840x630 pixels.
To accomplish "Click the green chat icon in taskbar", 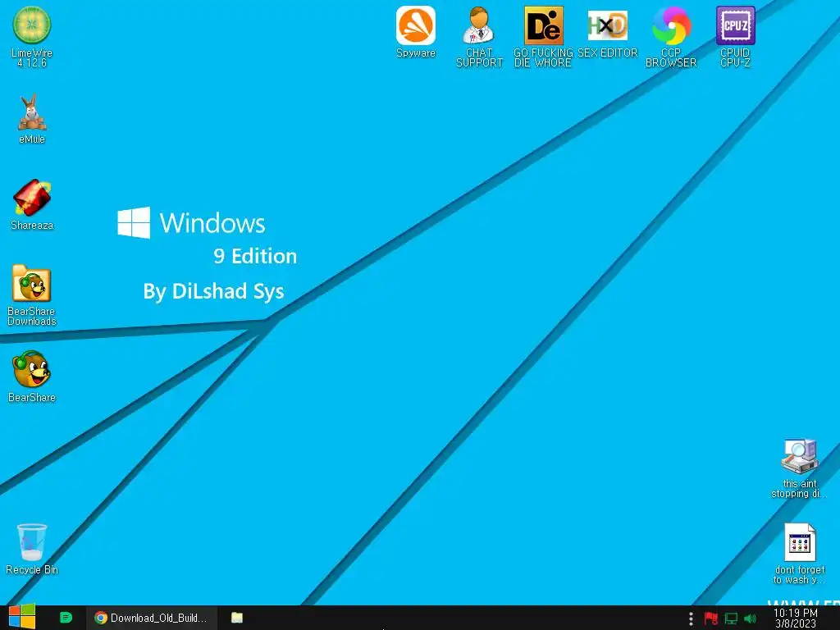I will pos(66,618).
